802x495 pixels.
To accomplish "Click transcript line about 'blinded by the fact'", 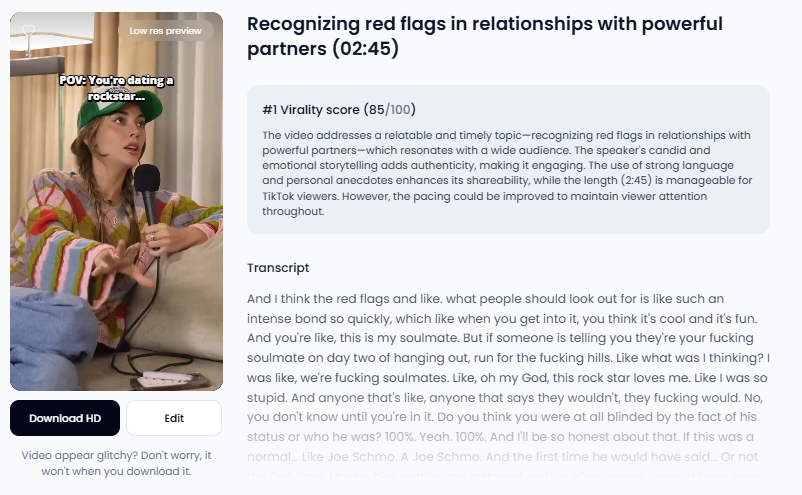I will click(x=502, y=417).
